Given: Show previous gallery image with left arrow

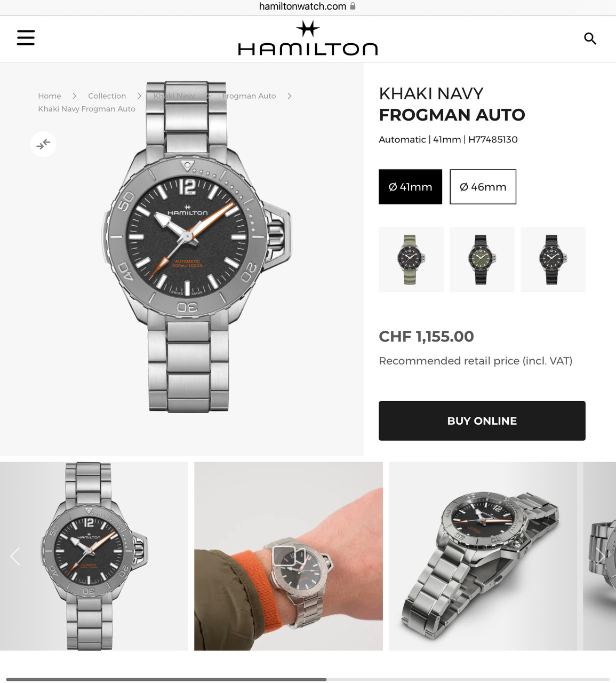Looking at the screenshot, I should coord(15,556).
